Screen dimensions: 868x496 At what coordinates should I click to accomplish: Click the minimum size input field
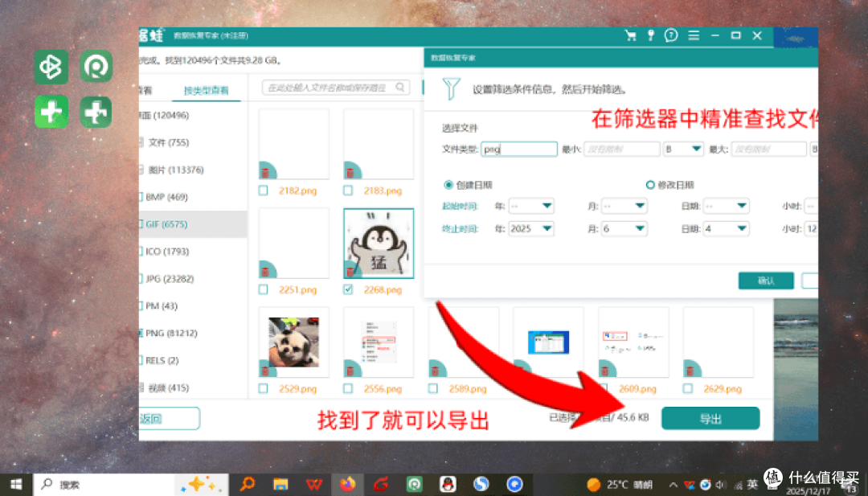621,149
